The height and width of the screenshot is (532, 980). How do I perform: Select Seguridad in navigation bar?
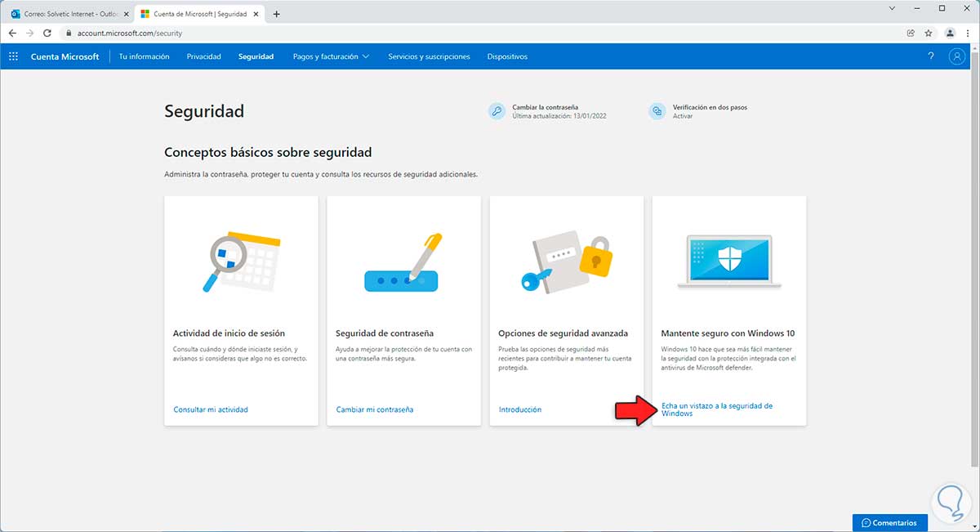[x=256, y=56]
